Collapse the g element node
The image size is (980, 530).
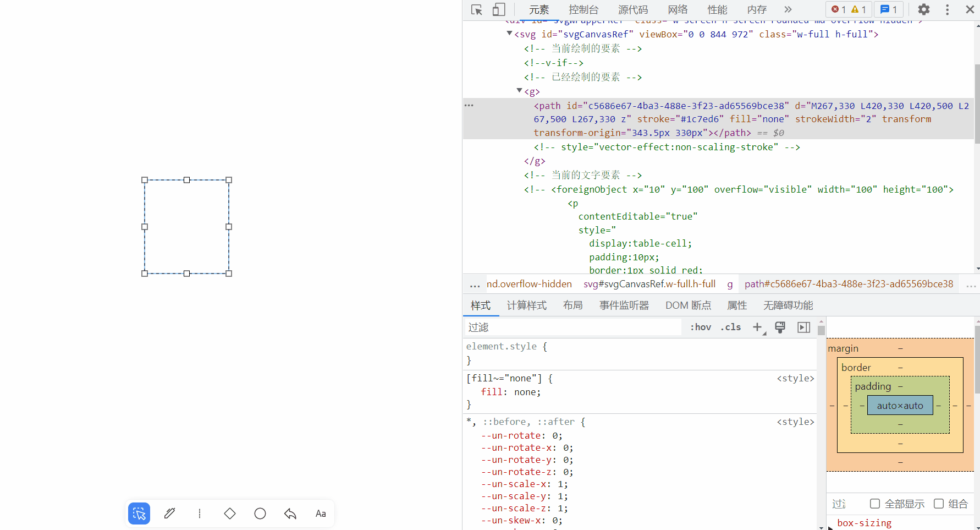coord(519,90)
